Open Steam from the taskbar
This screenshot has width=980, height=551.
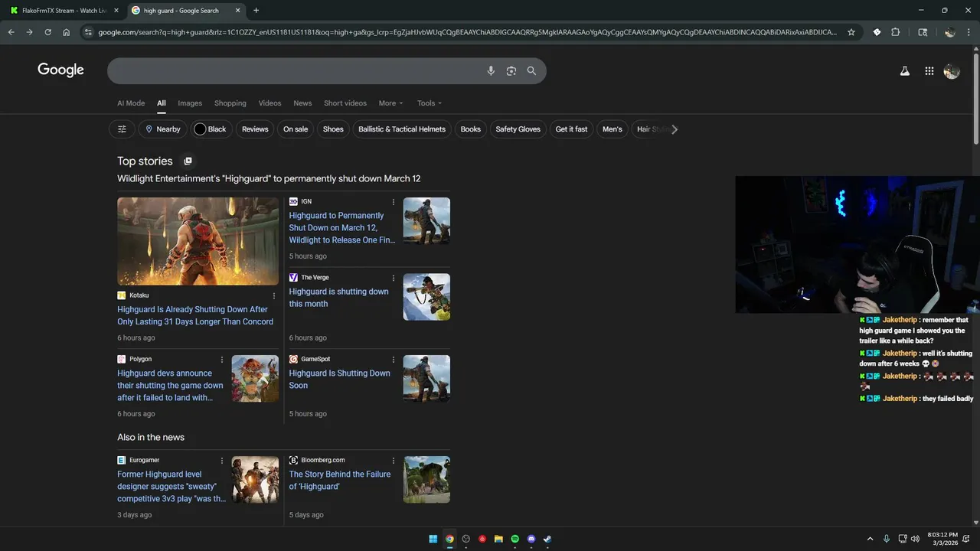547,539
